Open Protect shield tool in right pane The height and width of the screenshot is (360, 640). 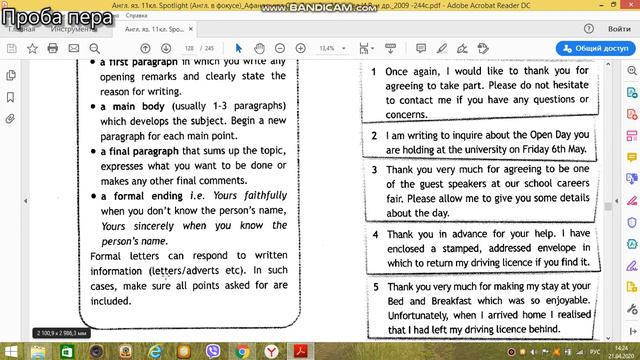tap(632, 223)
